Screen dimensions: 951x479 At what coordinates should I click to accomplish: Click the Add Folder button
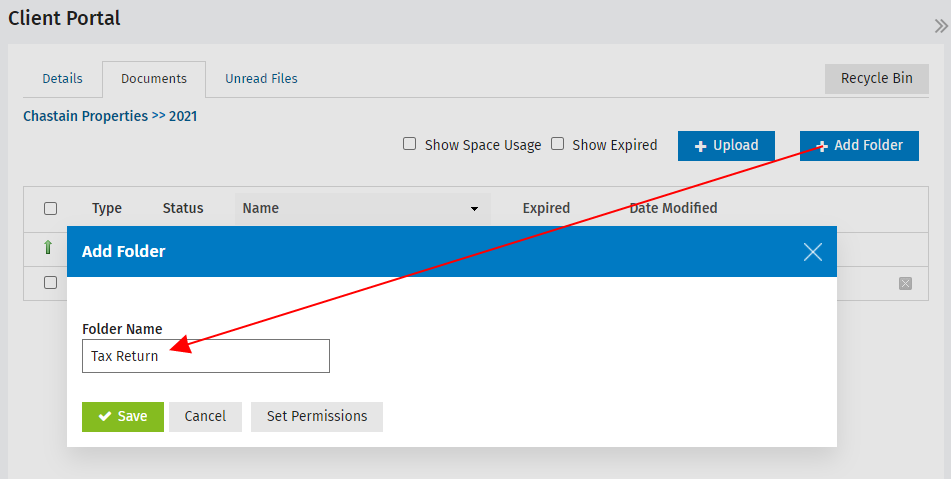point(859,146)
